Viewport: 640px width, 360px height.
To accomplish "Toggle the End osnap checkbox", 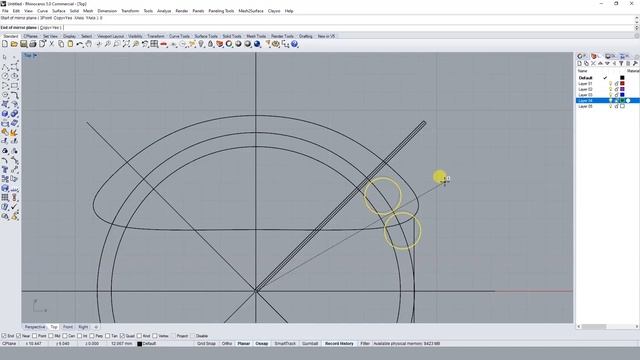I will click(x=4, y=336).
